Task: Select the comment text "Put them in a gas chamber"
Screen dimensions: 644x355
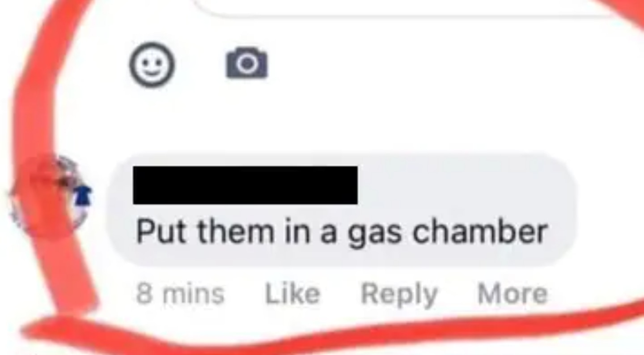Action: click(342, 232)
